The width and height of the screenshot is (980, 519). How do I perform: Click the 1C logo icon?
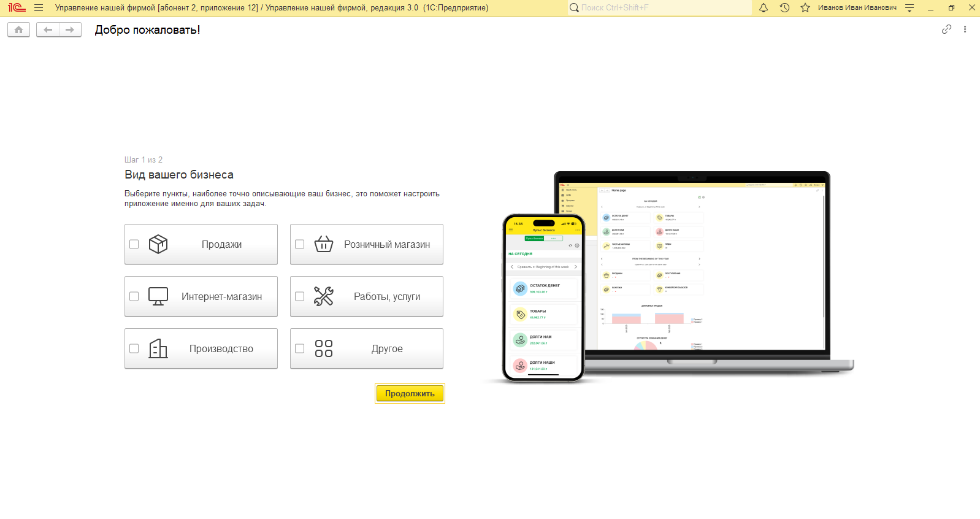[x=17, y=8]
